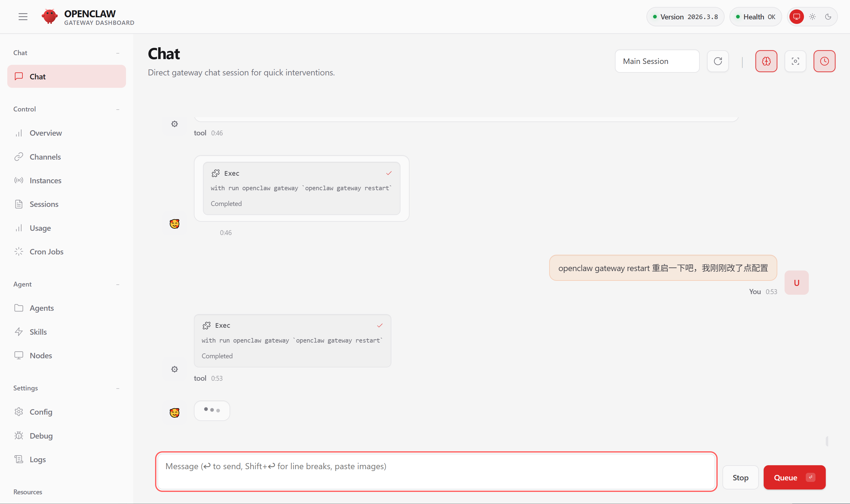Viewport: 850px width, 504px height.
Task: Open Instances from the sidebar
Action: pos(45,180)
